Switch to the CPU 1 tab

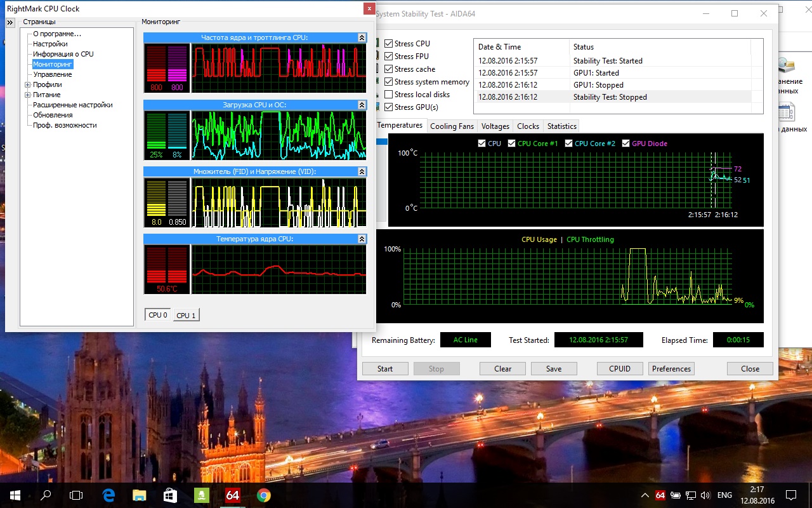coord(186,315)
